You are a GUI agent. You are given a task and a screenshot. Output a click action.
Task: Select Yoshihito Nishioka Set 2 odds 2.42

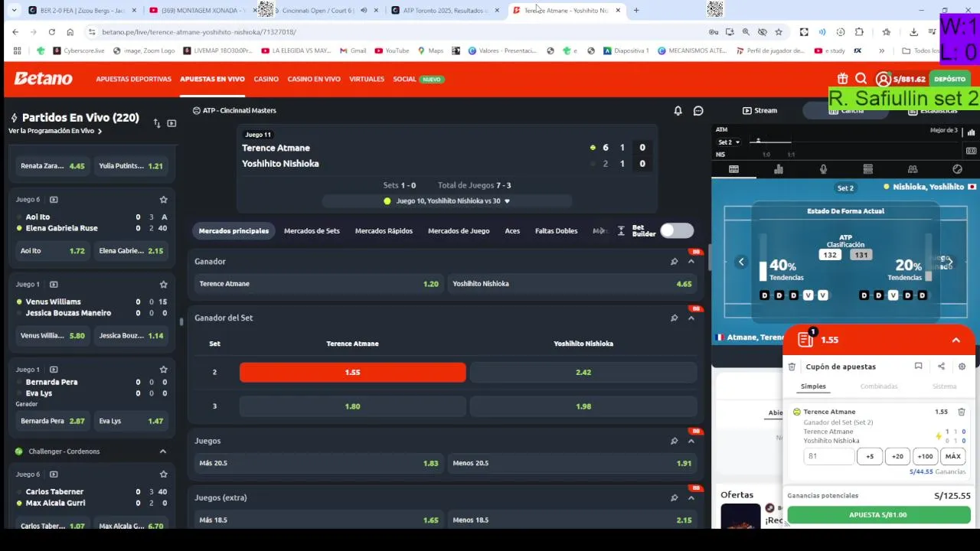click(x=583, y=372)
